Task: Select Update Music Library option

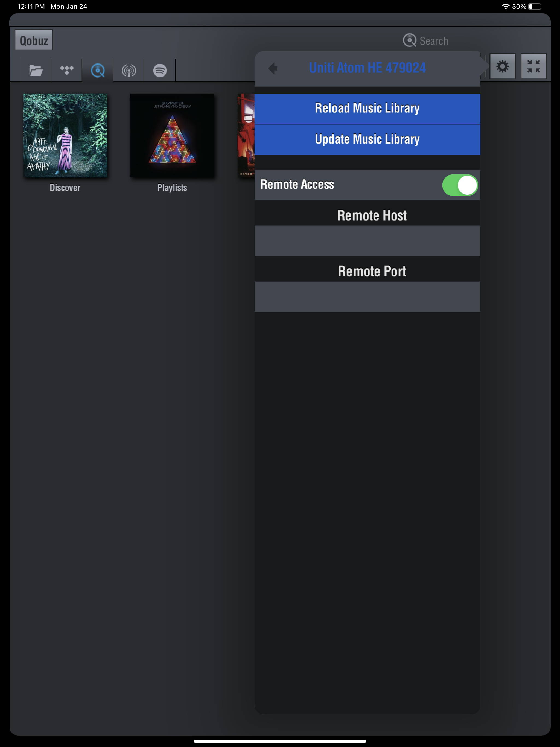Action: 367,139
